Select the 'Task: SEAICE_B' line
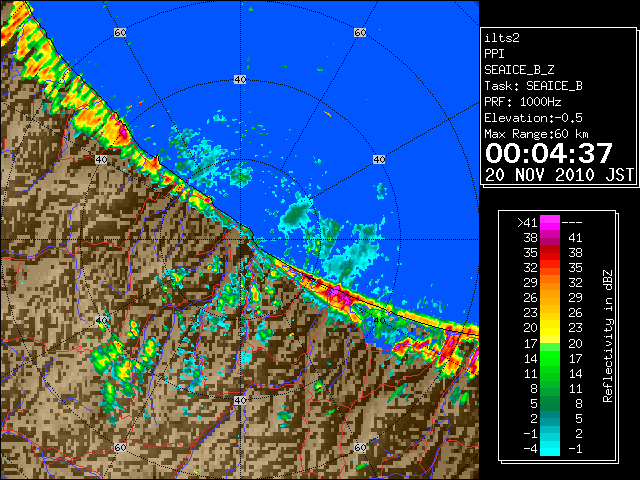Viewport: 640px width, 480px height. coord(533,86)
